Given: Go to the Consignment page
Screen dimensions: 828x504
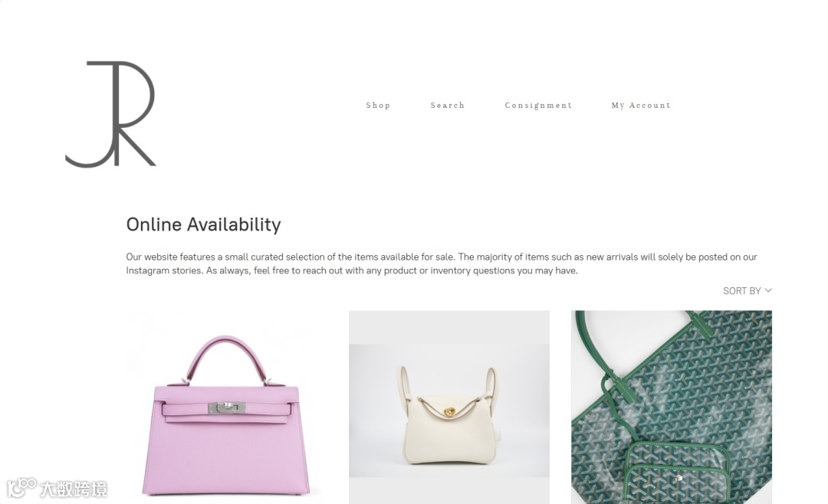Looking at the screenshot, I should tap(538, 106).
